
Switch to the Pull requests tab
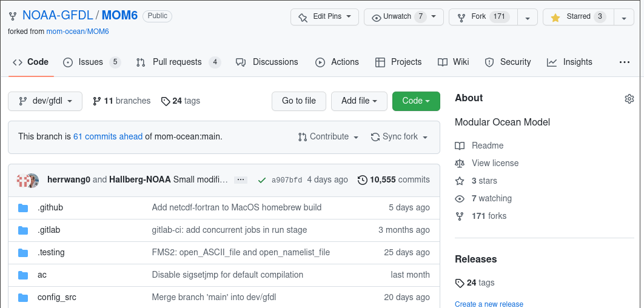(x=178, y=62)
